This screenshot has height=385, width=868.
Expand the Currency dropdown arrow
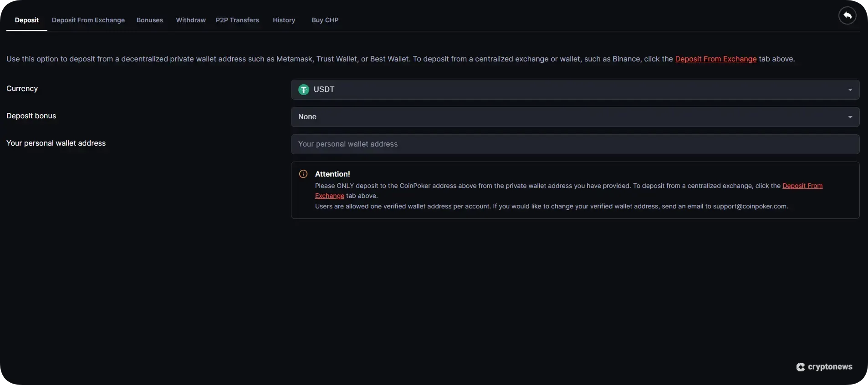coord(850,90)
